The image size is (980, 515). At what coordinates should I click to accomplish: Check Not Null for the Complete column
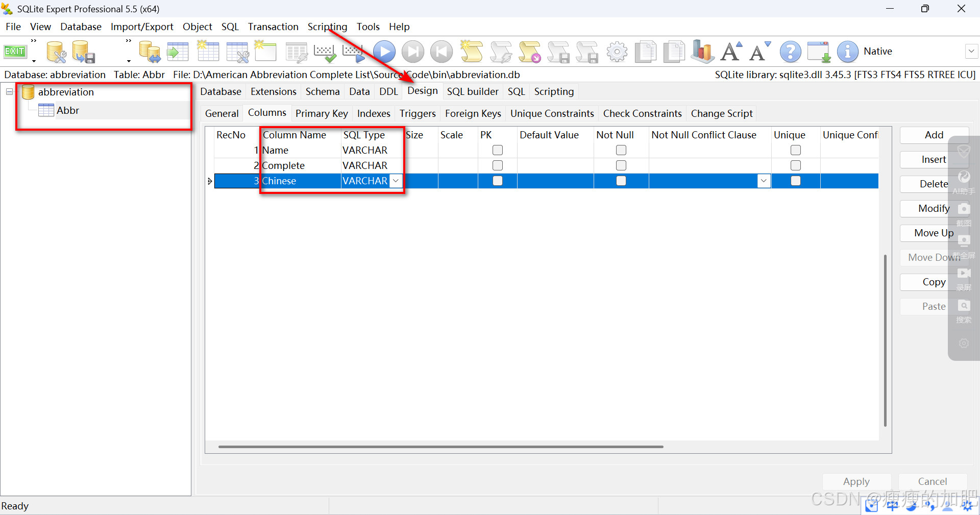coord(621,165)
